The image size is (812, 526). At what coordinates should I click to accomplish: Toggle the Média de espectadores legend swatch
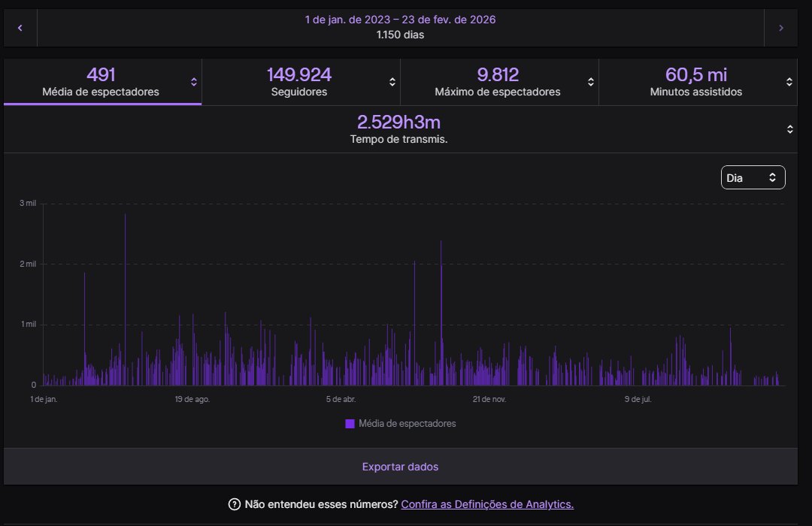(x=350, y=424)
